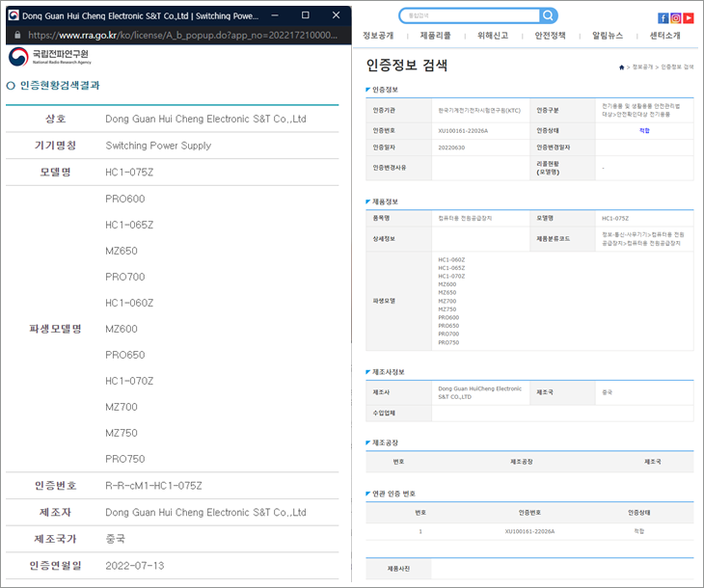The image size is (704, 588).
Task: Select 'Switching Power Supply' text
Action: point(158,146)
